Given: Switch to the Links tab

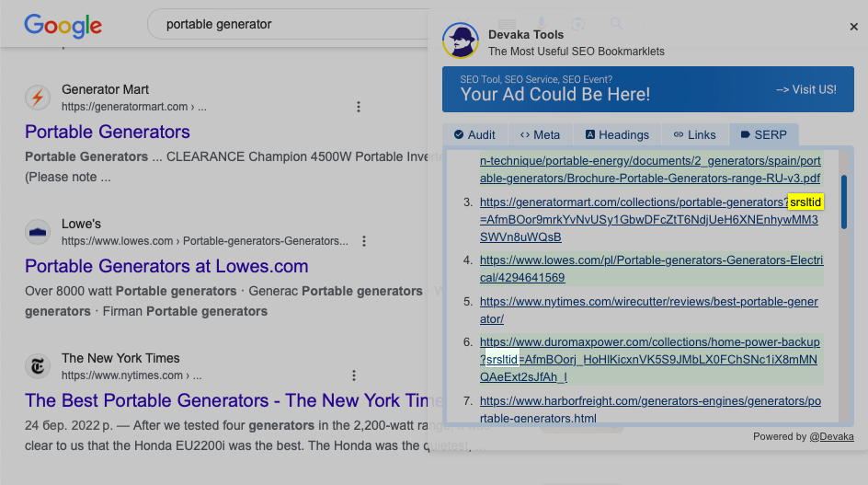Looking at the screenshot, I should click(x=695, y=134).
